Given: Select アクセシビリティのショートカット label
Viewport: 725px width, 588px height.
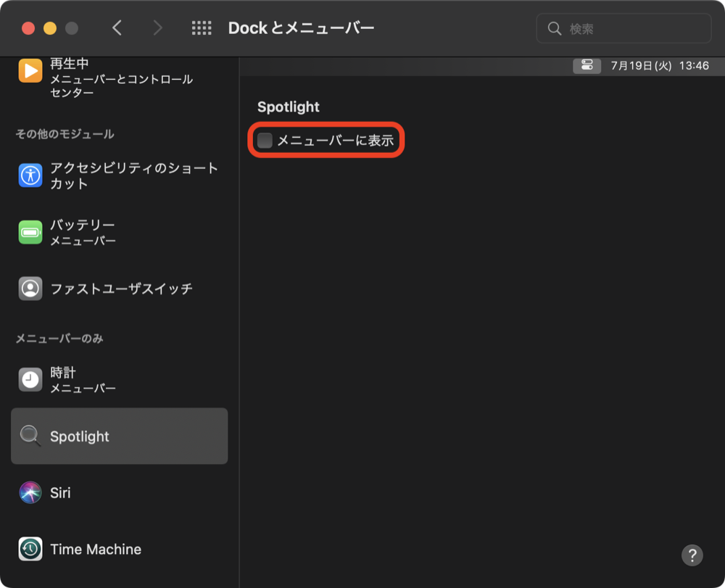Looking at the screenshot, I should [x=134, y=175].
